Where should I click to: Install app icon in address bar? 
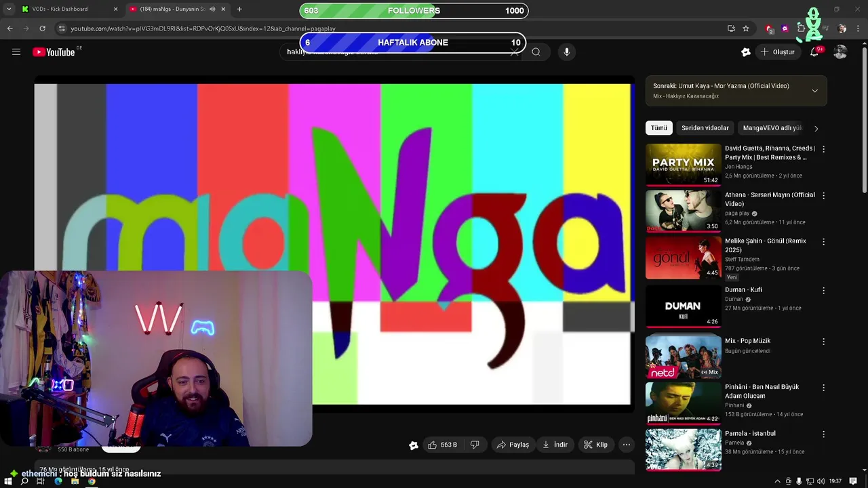tap(731, 28)
